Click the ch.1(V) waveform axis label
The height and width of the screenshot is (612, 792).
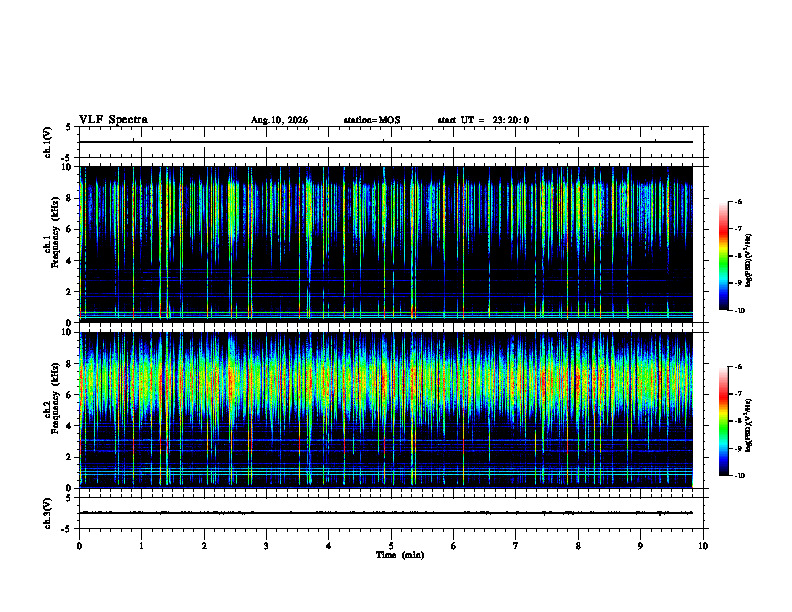click(48, 142)
